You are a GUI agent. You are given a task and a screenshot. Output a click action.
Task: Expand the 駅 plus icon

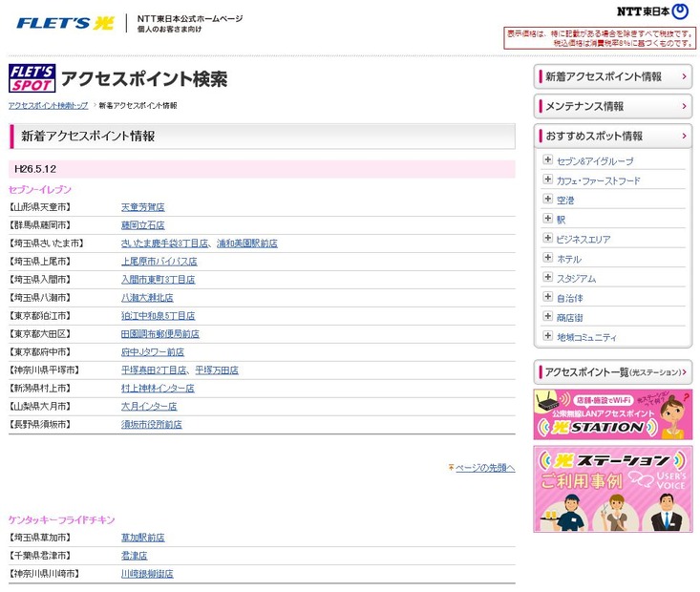click(x=547, y=219)
